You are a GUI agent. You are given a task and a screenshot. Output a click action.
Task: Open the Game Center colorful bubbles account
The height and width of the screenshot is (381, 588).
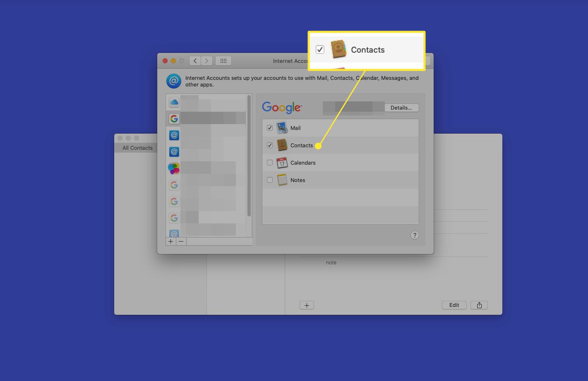pos(174,168)
